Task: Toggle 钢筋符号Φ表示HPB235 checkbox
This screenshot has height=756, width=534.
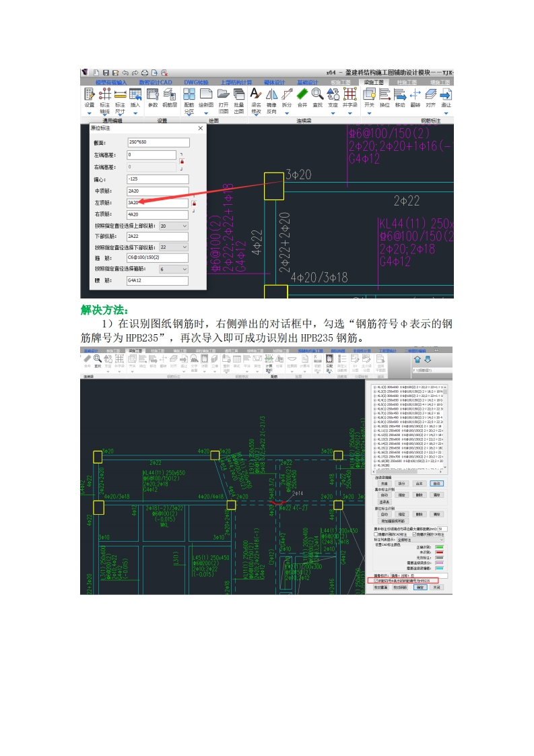Action: point(376,581)
